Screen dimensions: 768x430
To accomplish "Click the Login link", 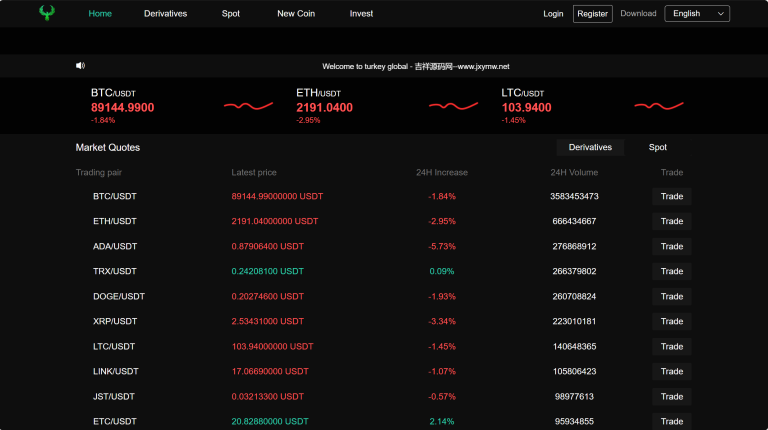I will point(553,14).
